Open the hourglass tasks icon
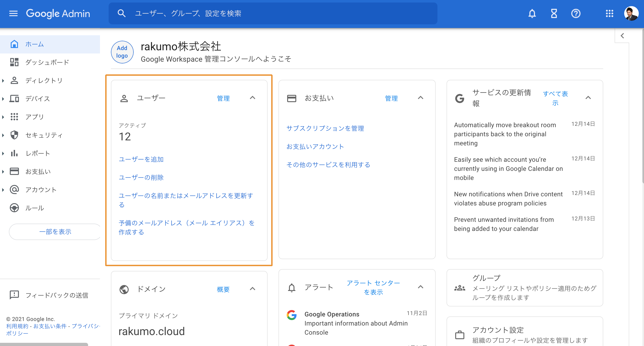Image resolution: width=644 pixels, height=346 pixels. point(554,13)
